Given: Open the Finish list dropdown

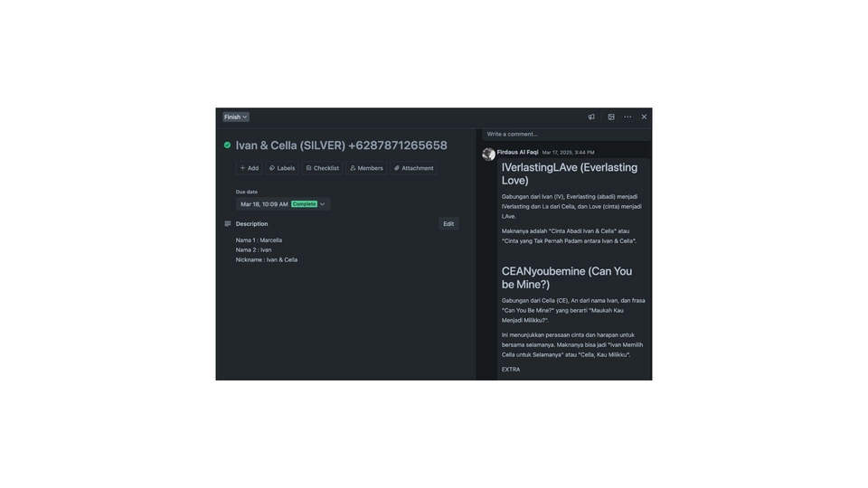Looking at the screenshot, I should click(x=236, y=117).
